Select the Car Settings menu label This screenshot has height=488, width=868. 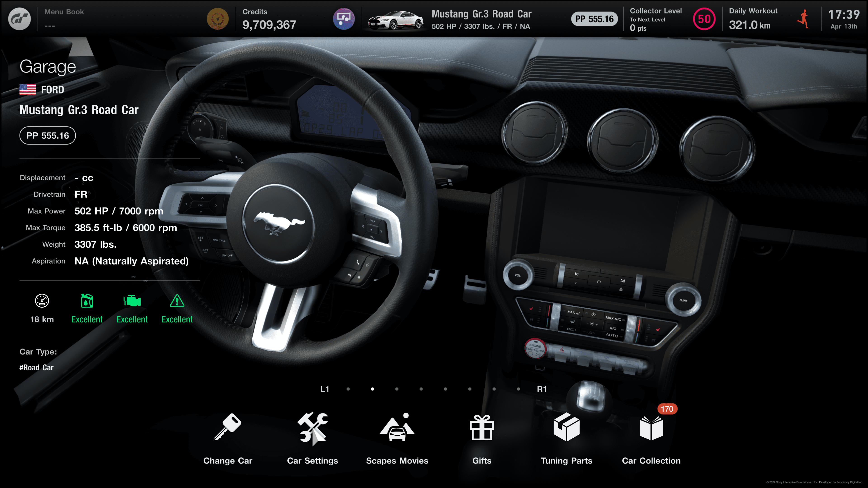point(312,461)
